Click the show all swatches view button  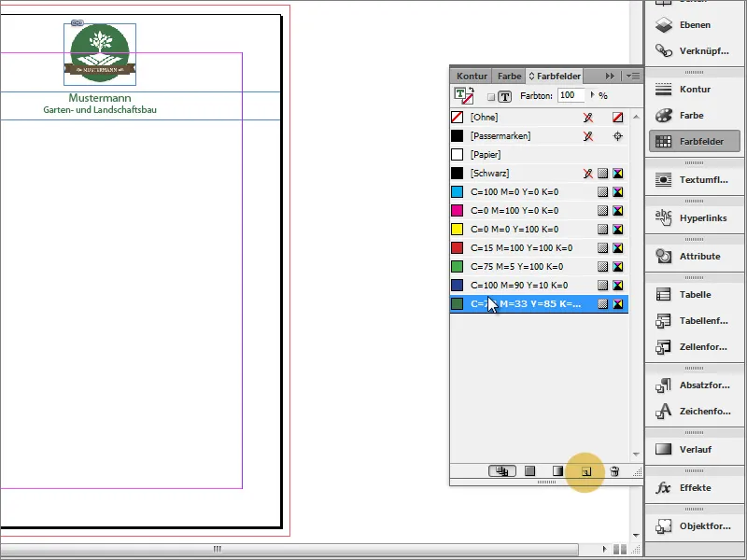pyautogui.click(x=502, y=471)
